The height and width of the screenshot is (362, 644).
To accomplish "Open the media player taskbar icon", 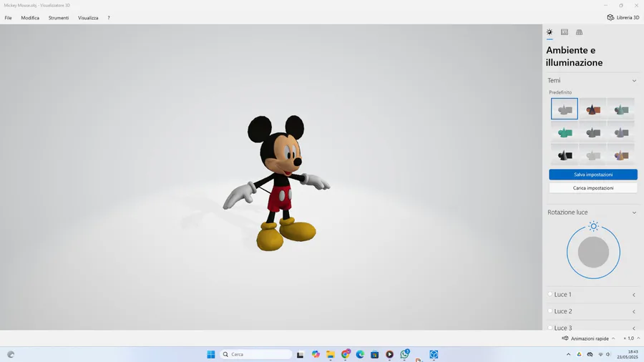I will [x=389, y=354].
